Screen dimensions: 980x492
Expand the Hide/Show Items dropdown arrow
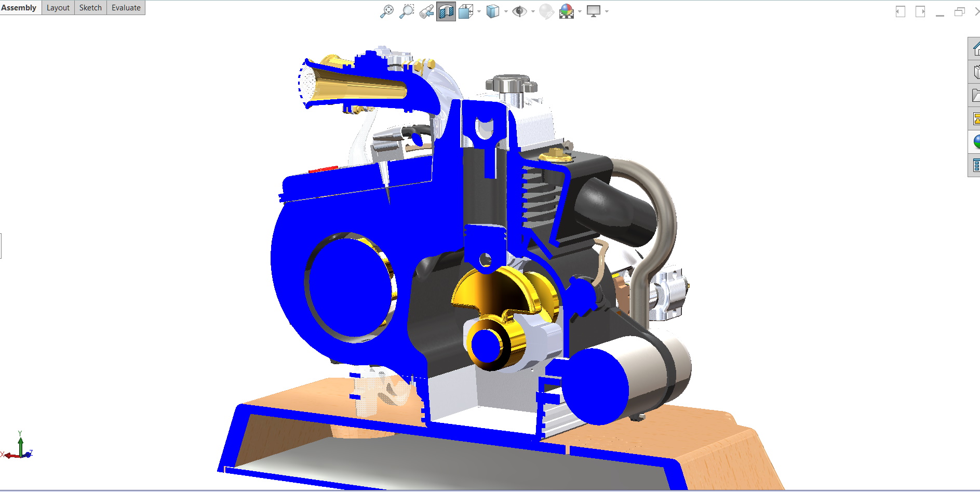(x=533, y=11)
